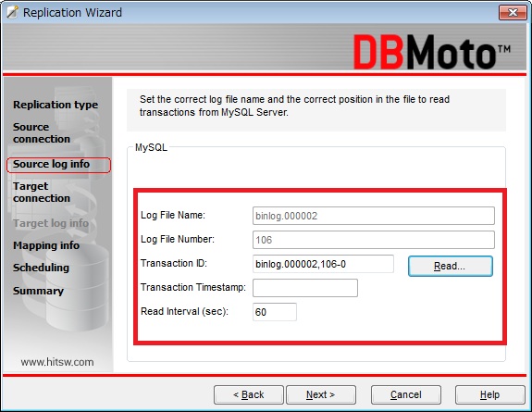
Task: Click the DBMoto logo banner
Action: tap(431, 52)
